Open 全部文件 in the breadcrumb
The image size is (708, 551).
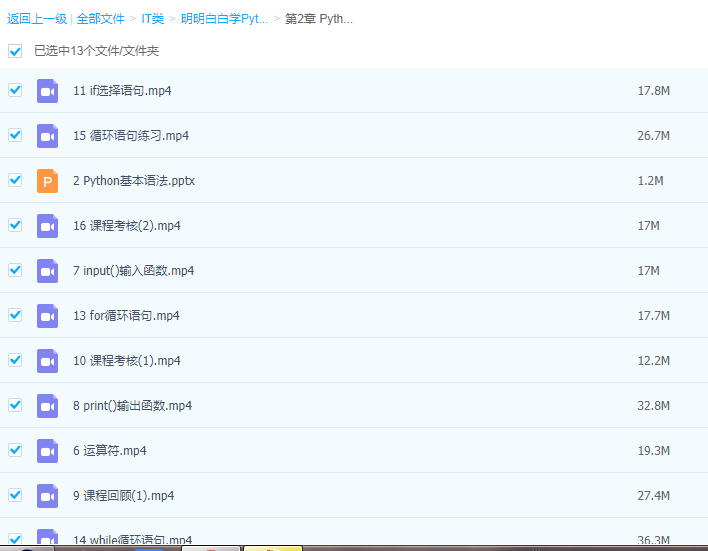coord(101,19)
